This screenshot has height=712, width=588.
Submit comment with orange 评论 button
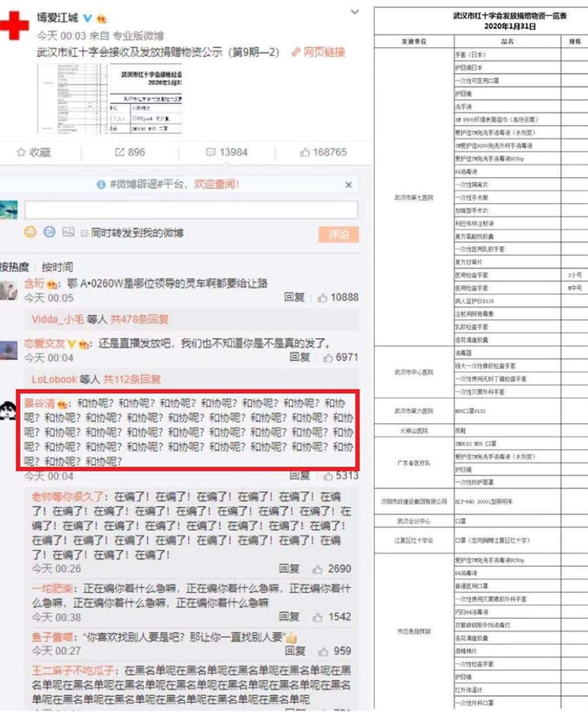coord(339,234)
